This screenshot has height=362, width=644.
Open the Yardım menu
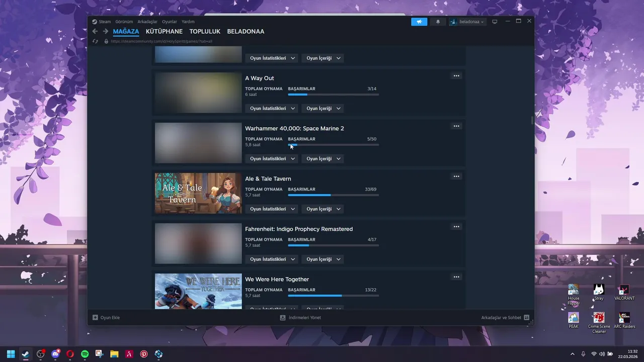188,22
